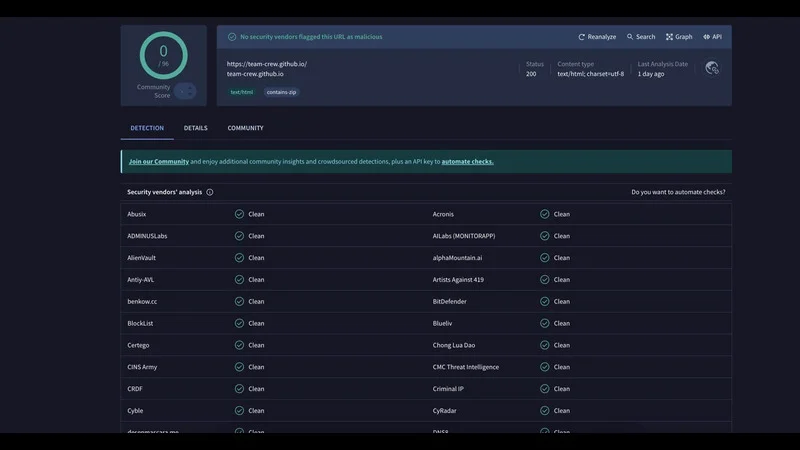Viewport: 800px width, 450px height.
Task: Select the CRDF vendor name
Action: point(135,389)
